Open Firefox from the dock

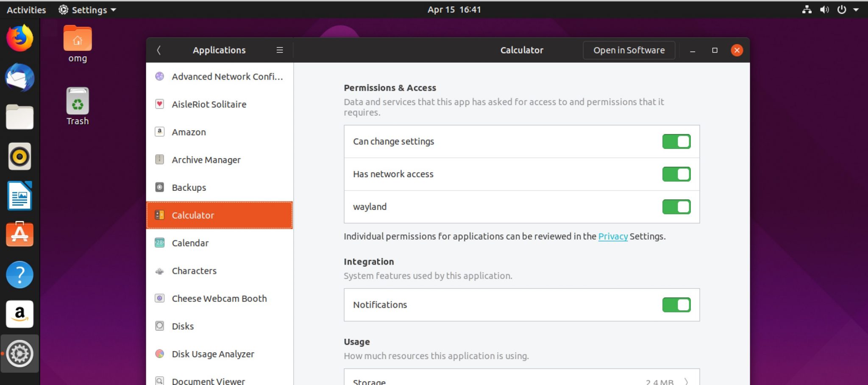[19, 38]
